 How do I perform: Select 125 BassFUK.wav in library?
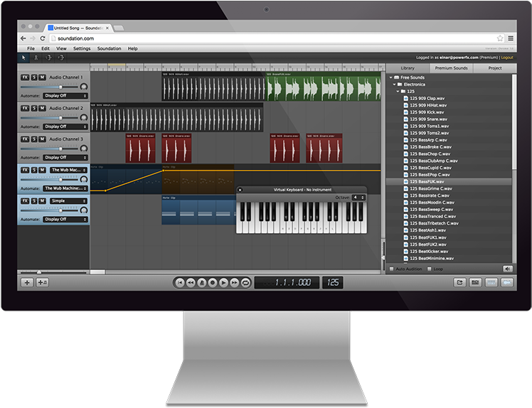[x=449, y=182]
